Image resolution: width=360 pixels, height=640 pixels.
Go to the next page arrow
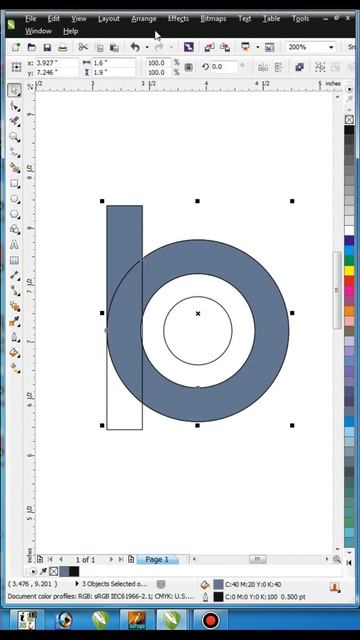(x=111, y=559)
